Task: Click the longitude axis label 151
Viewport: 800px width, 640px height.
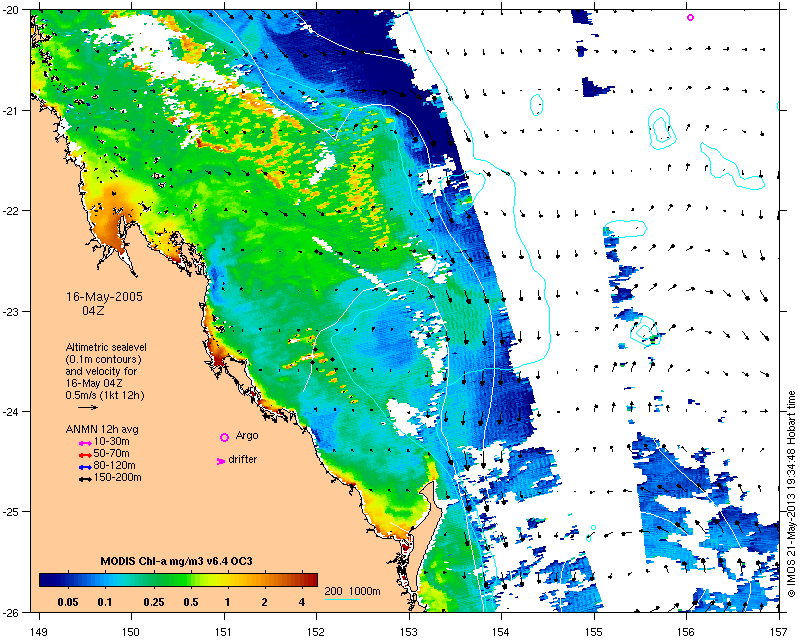Action: tap(224, 632)
